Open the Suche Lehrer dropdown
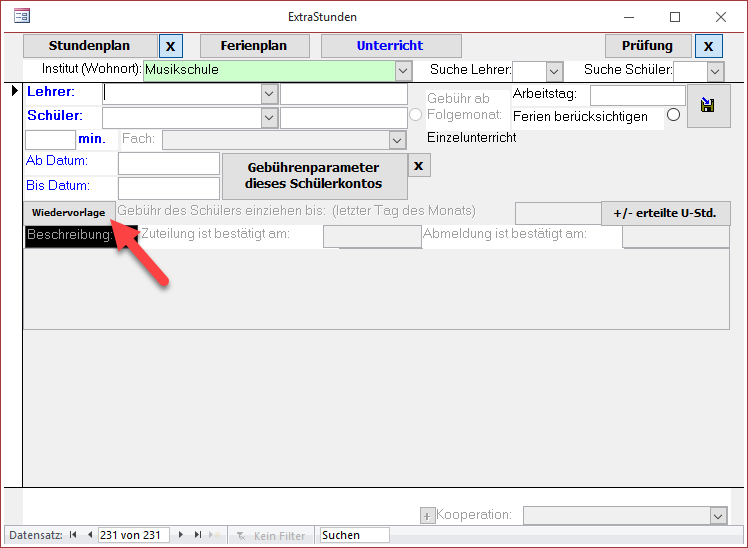748x548 pixels. (553, 71)
